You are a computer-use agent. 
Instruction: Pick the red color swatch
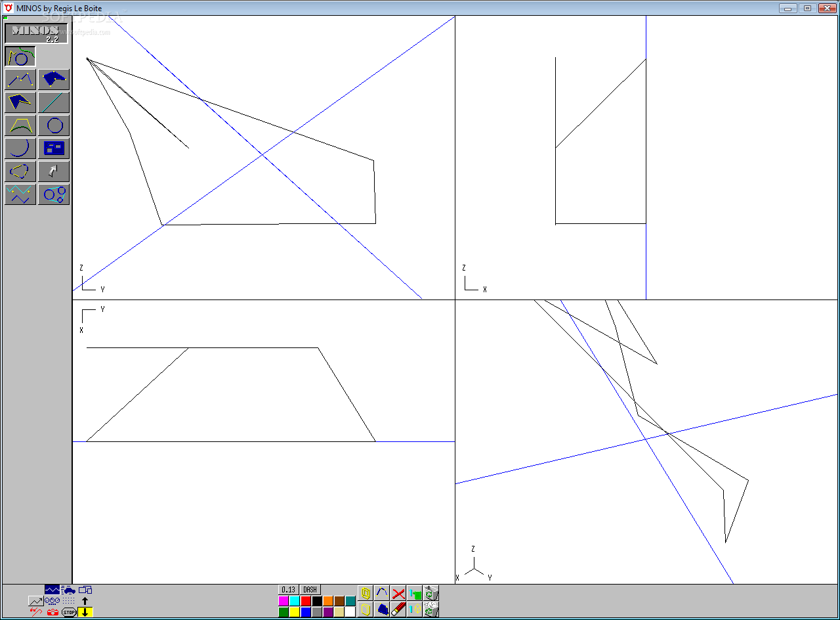(x=306, y=601)
